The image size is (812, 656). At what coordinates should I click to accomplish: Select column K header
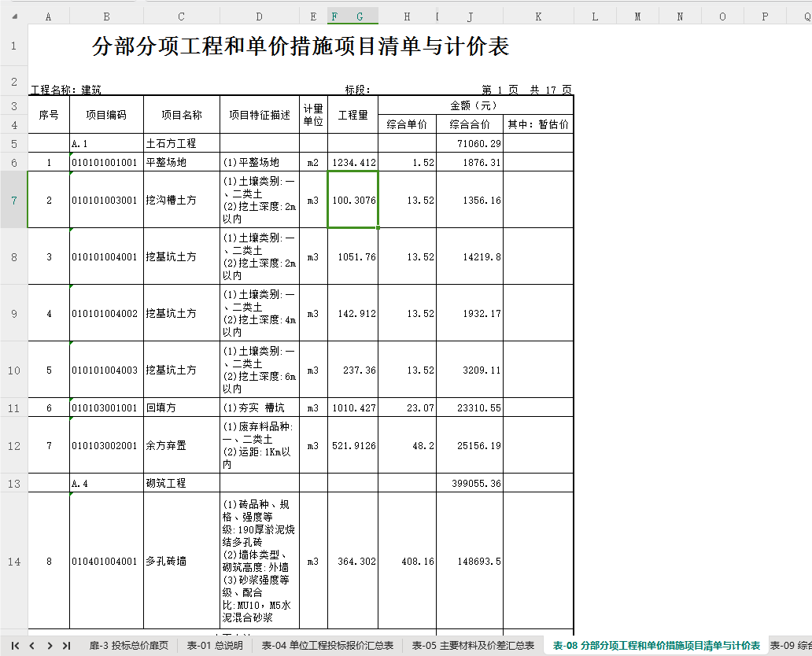[x=538, y=17]
